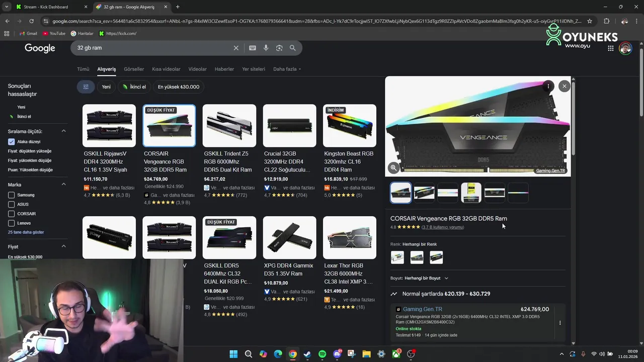Open the on-screen keyboard input tool
The image size is (644, 362).
253,48
